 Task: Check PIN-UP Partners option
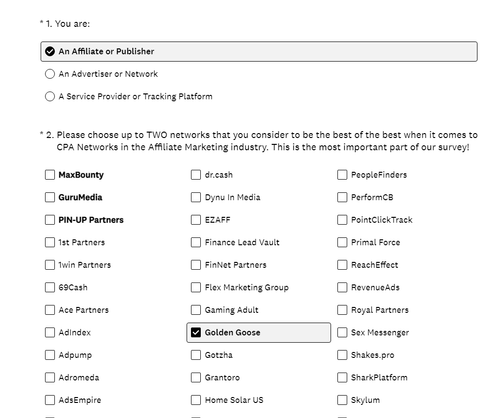coord(50,220)
